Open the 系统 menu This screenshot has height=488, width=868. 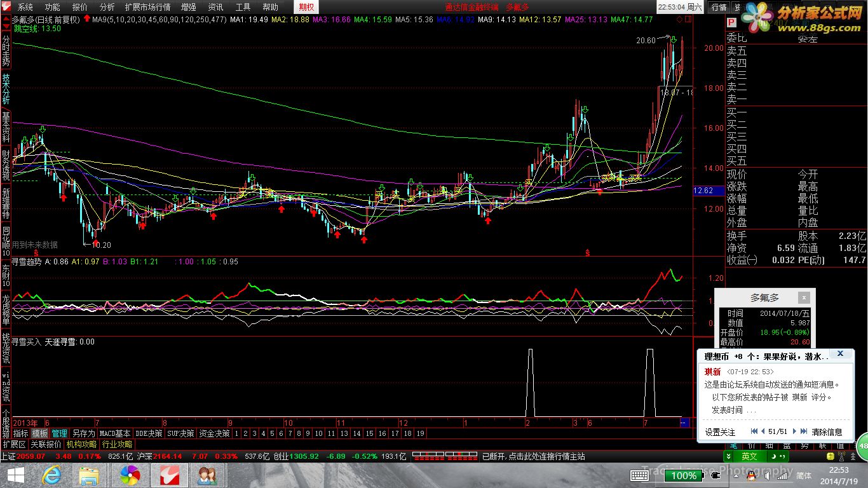tap(25, 7)
